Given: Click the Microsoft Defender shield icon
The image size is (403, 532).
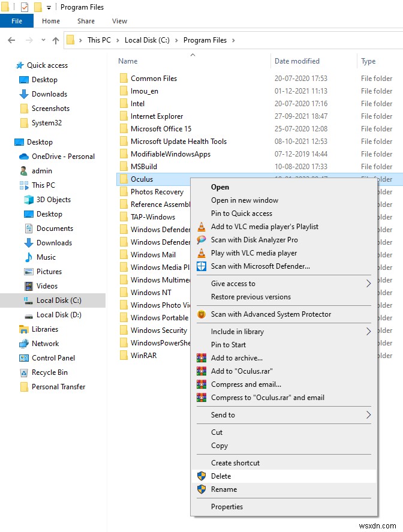Looking at the screenshot, I should [201, 266].
